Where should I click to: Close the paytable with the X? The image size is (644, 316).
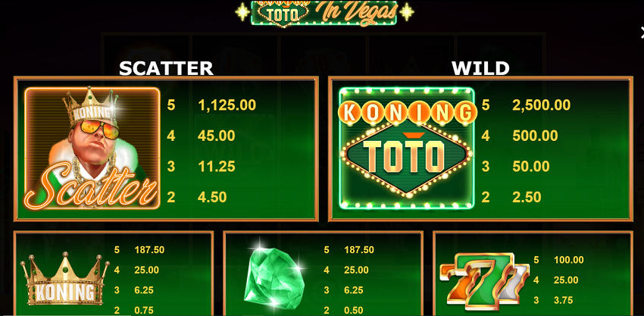[641, 33]
